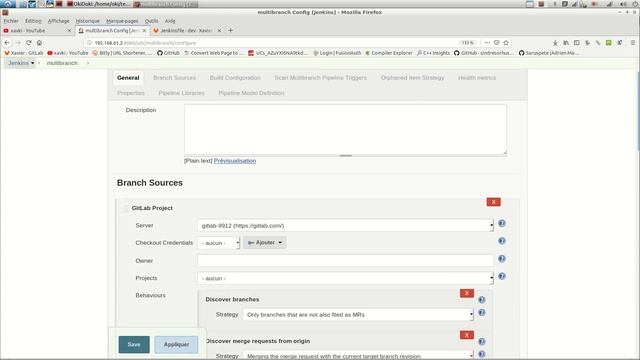Open the Historique menu
The image size is (640, 360).
point(87,21)
